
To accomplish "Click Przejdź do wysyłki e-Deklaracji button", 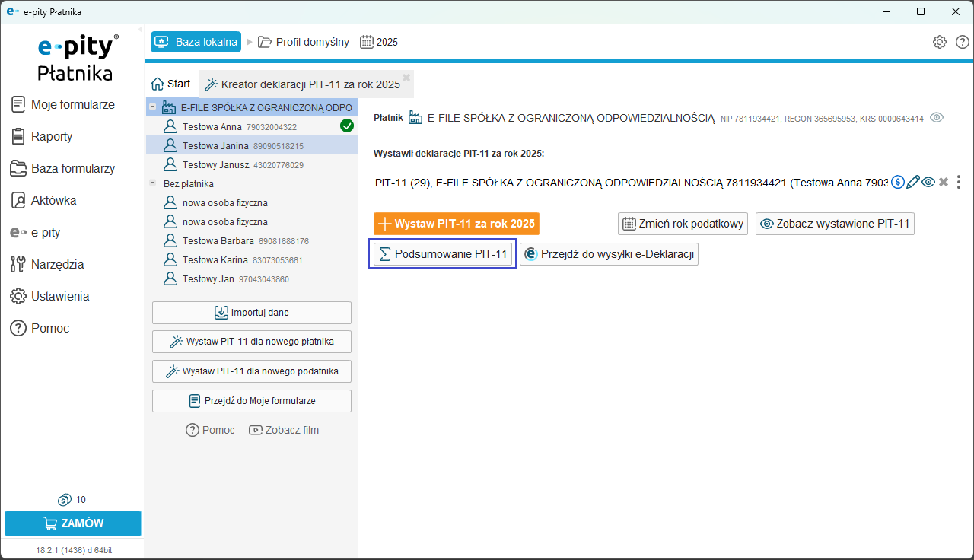I will click(609, 255).
